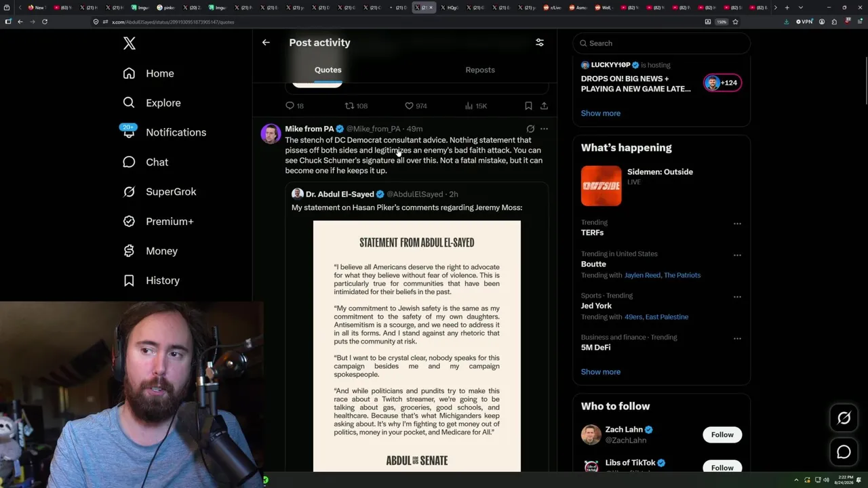
Task: Go back with the Post activity arrow
Action: [266, 43]
